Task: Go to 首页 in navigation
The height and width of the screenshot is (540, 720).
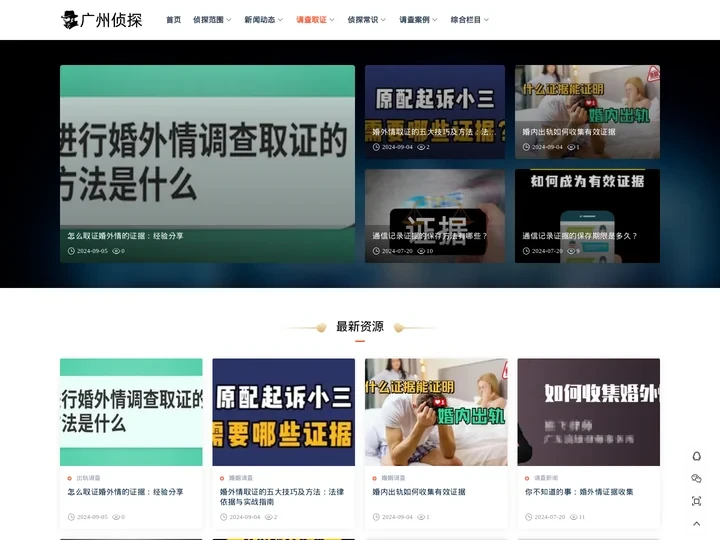Action: 173,20
